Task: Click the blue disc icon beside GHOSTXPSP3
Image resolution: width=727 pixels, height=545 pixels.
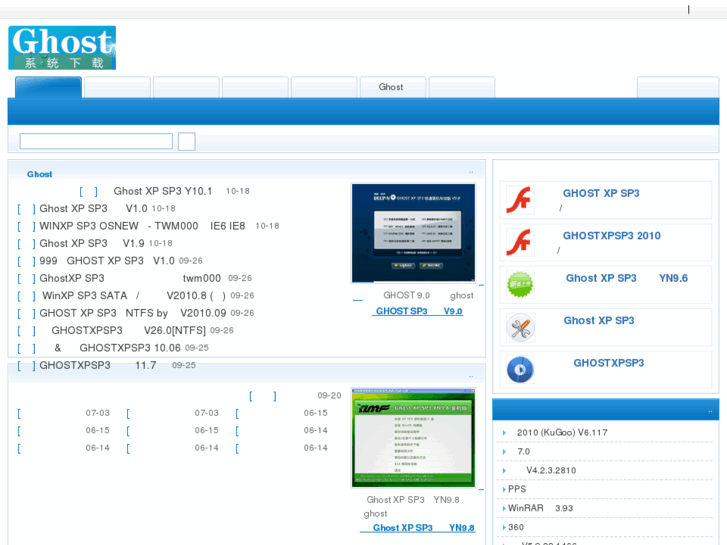Action: point(520,369)
